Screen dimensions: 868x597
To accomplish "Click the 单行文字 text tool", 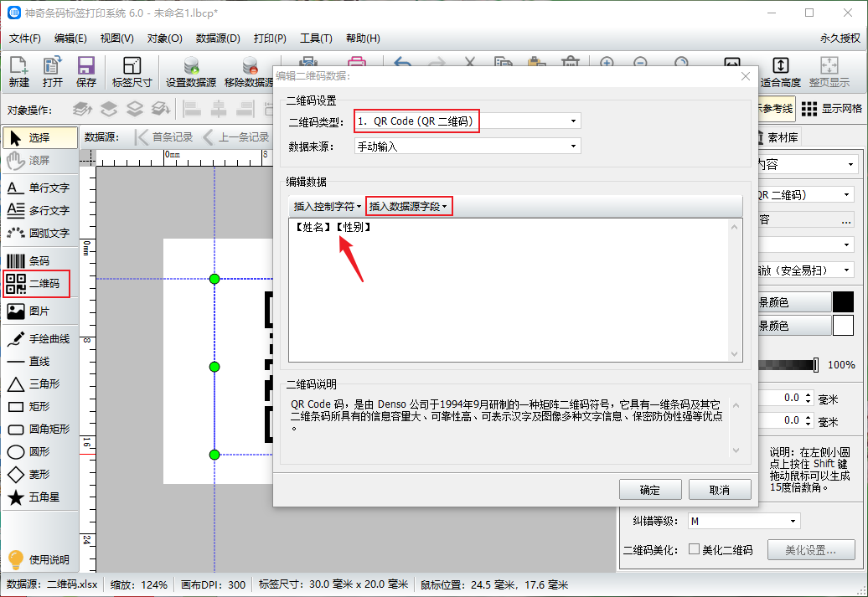I will tap(39, 188).
